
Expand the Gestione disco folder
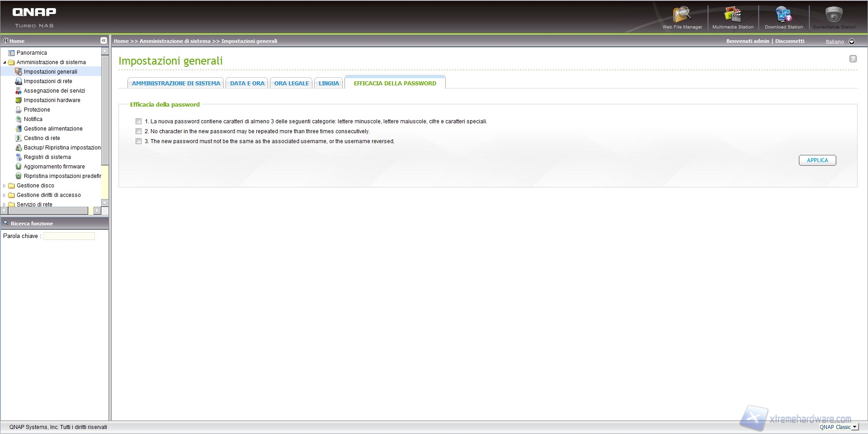point(5,186)
